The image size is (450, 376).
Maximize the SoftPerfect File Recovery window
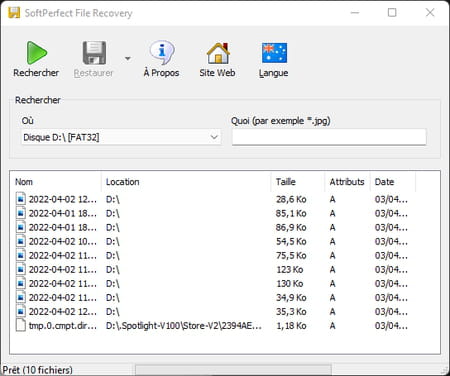click(x=392, y=13)
